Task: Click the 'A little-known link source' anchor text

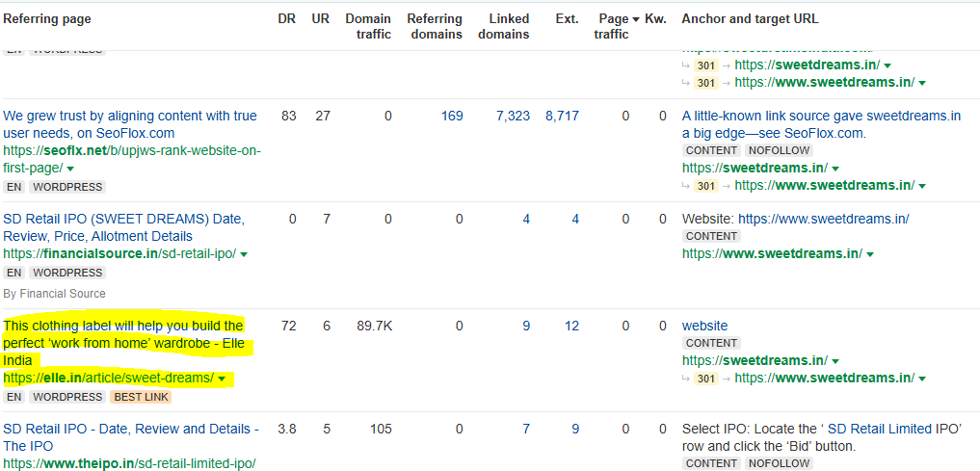Action: click(821, 124)
